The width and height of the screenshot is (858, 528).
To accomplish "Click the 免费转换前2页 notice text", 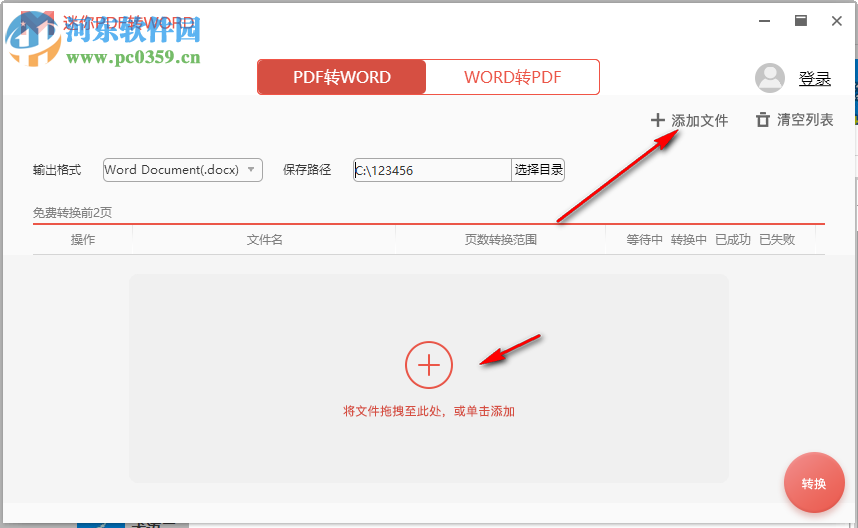I will pyautogui.click(x=72, y=212).
